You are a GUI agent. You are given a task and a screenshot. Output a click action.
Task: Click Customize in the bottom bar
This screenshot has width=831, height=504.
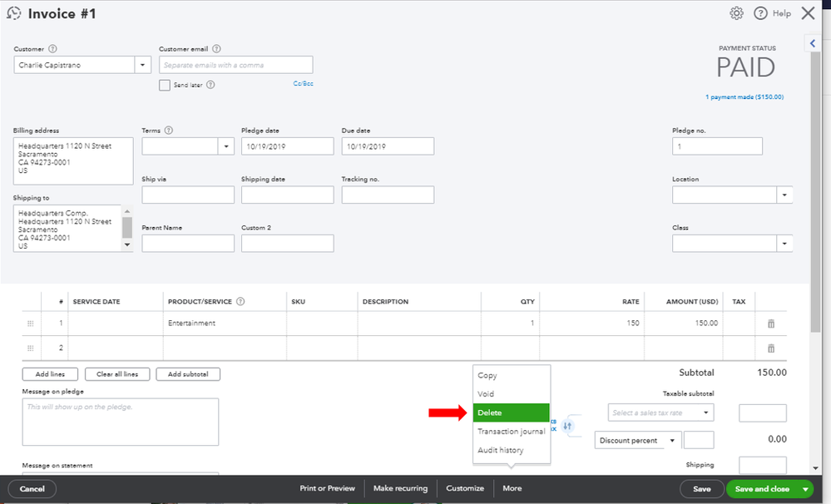pyautogui.click(x=465, y=488)
